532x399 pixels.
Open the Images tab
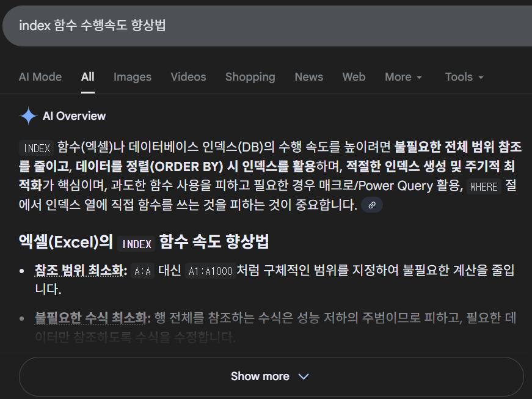(x=132, y=77)
